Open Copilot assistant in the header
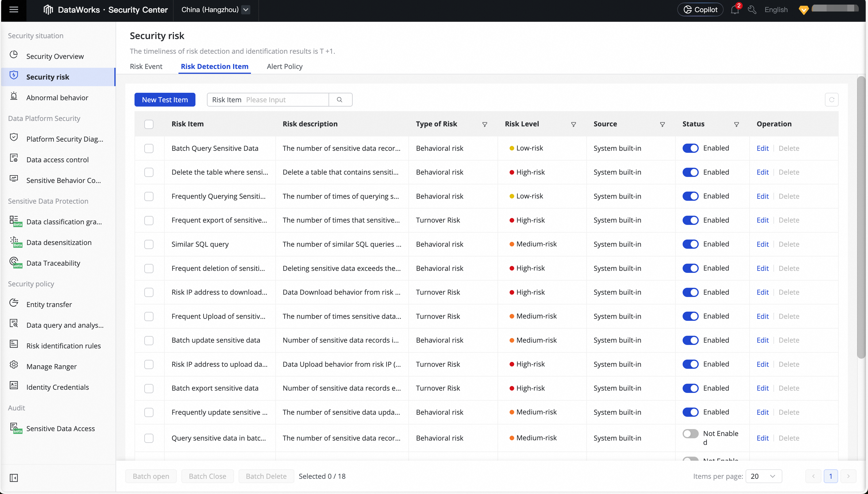Image resolution: width=868 pixels, height=494 pixels. tap(700, 9)
